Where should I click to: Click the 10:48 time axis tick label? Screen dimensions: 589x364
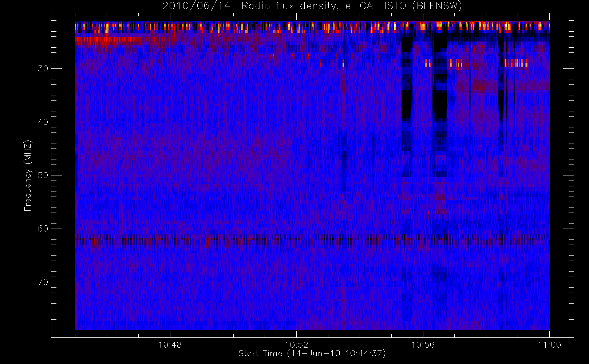pos(170,344)
